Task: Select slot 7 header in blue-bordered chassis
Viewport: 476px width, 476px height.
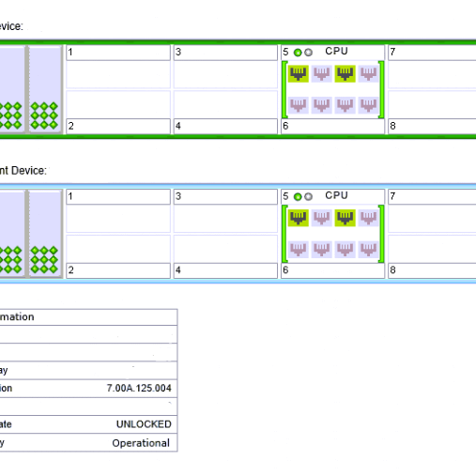Action: [432, 197]
